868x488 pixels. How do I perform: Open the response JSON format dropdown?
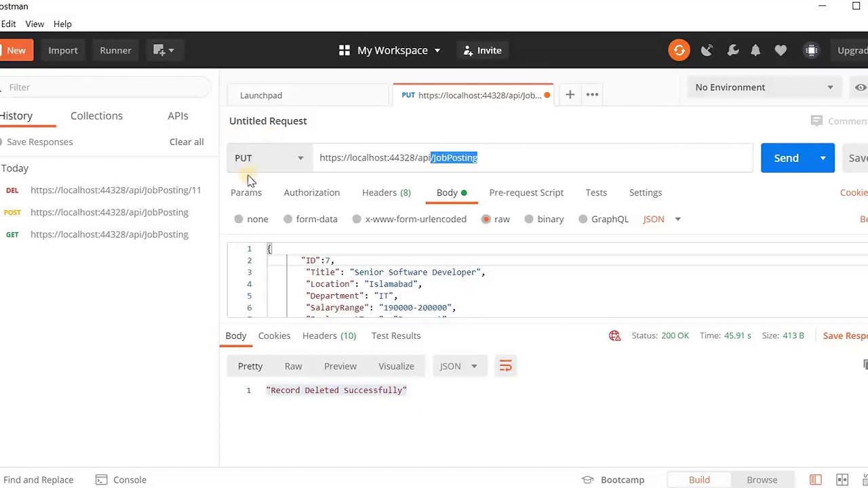pyautogui.click(x=458, y=366)
